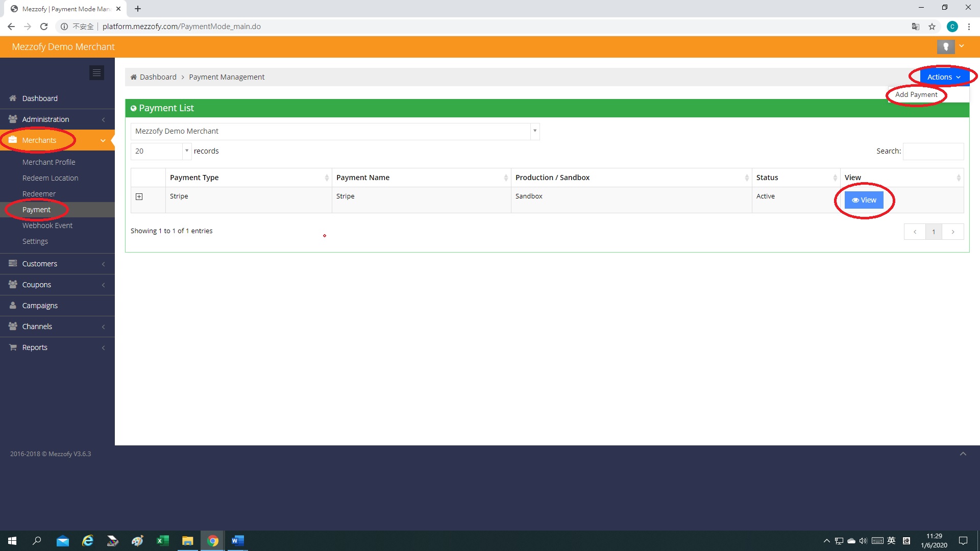980x551 pixels.
Task: Click the scroll-to-top arrow in footer
Action: [x=963, y=454]
